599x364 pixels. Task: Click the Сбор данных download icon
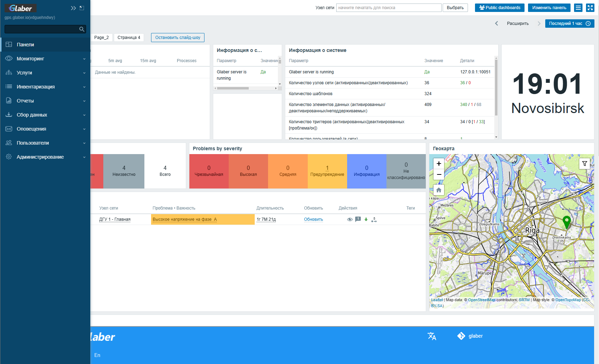tap(9, 115)
